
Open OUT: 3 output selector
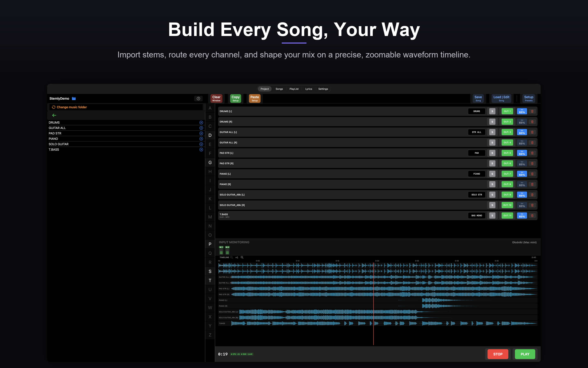coord(507,132)
